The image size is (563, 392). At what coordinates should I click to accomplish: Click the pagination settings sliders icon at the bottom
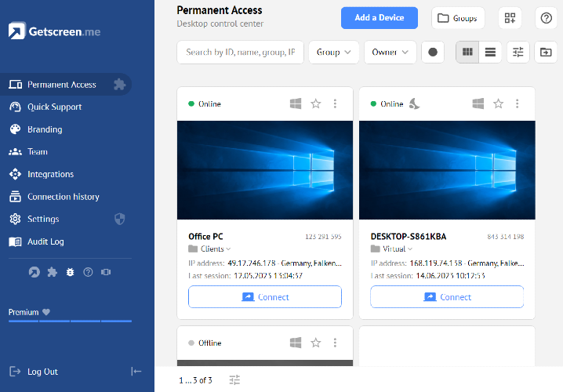pos(234,379)
